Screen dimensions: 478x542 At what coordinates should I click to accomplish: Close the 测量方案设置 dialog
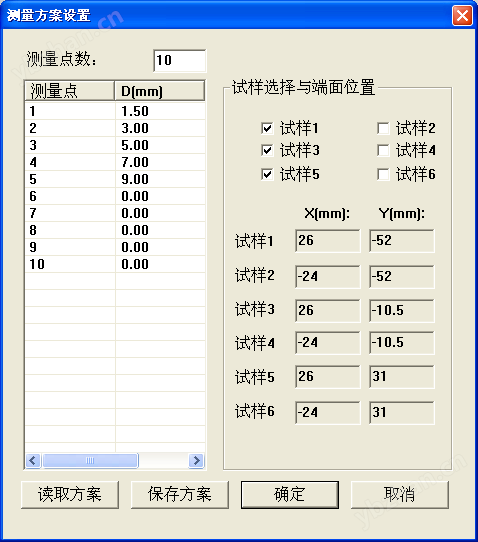(x=462, y=16)
